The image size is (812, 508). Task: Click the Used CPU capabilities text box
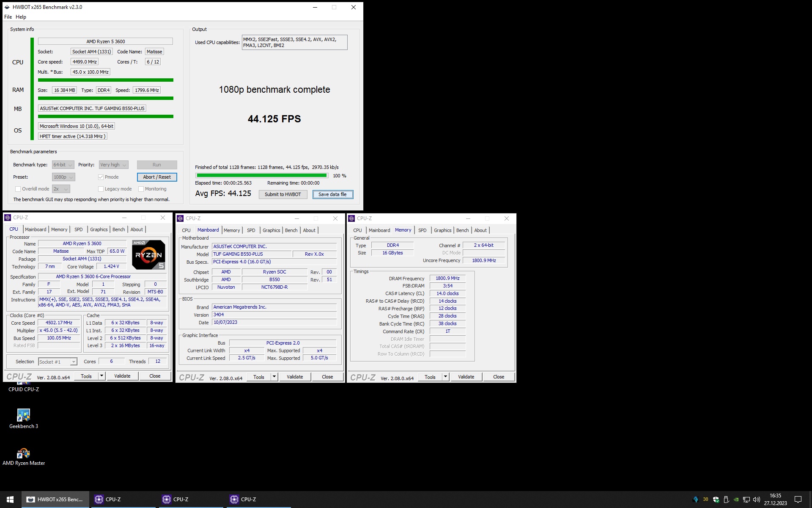point(294,42)
